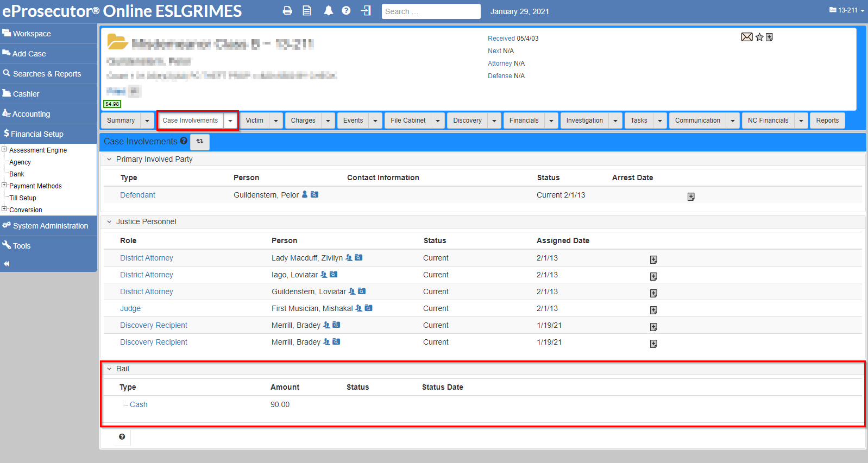This screenshot has height=463, width=868.
Task: Open notifications bell icon
Action: pyautogui.click(x=328, y=11)
